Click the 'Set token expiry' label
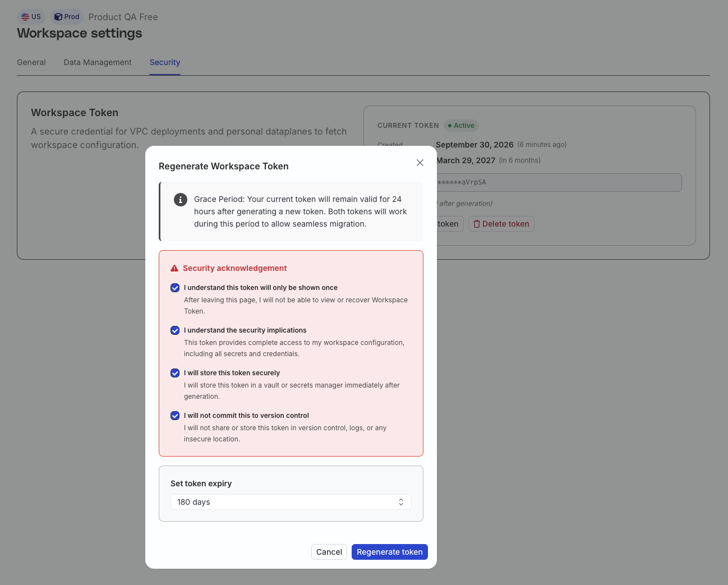 pyautogui.click(x=201, y=483)
